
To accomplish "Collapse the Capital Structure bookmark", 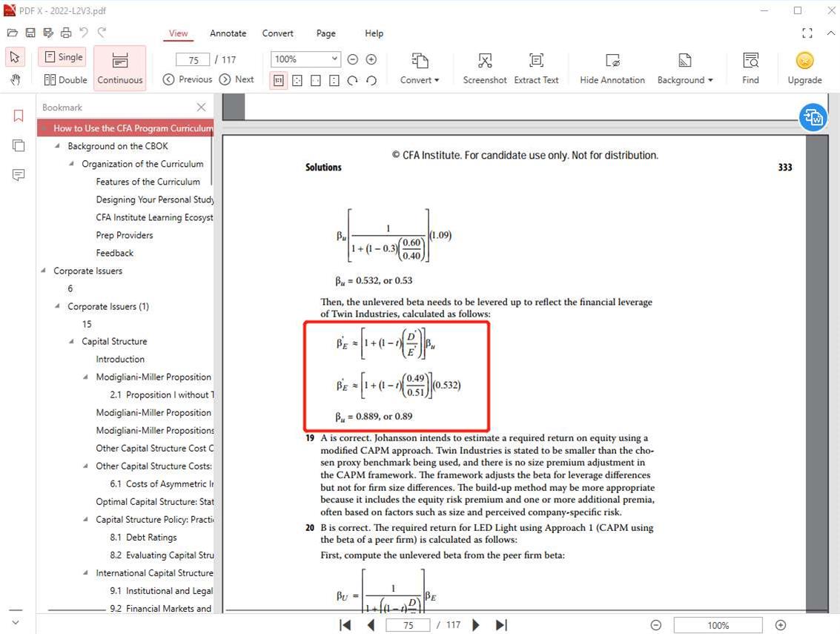I will click(72, 342).
